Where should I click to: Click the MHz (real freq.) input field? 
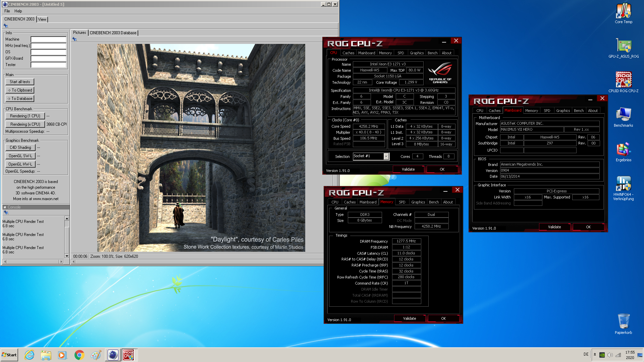(49, 46)
